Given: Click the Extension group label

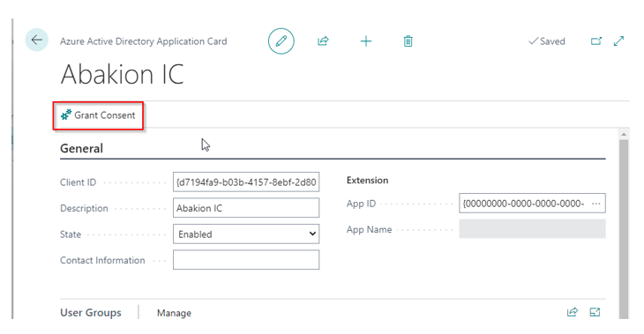Looking at the screenshot, I should (367, 180).
